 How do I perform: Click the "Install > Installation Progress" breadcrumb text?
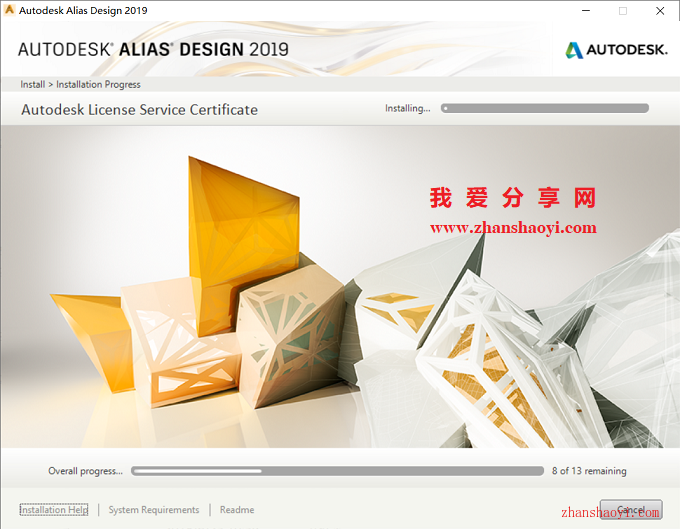tap(80, 84)
